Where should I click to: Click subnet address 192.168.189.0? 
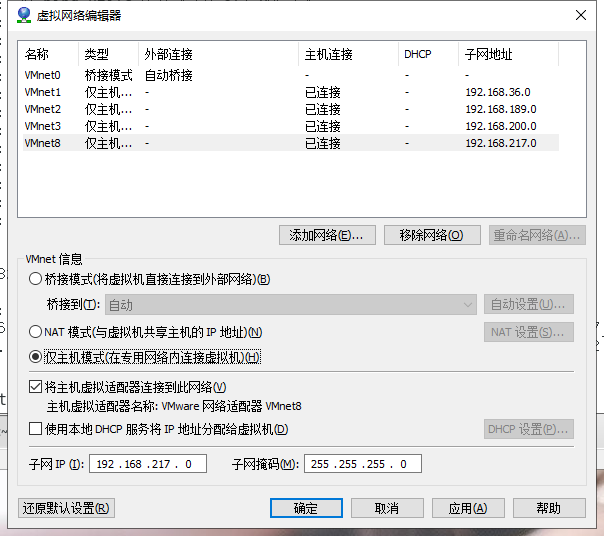pyautogui.click(x=501, y=109)
